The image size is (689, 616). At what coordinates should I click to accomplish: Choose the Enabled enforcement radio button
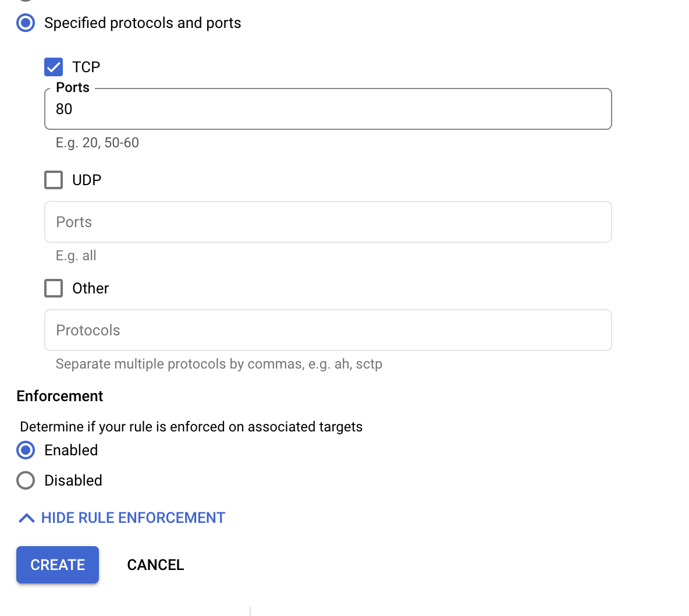coord(26,450)
